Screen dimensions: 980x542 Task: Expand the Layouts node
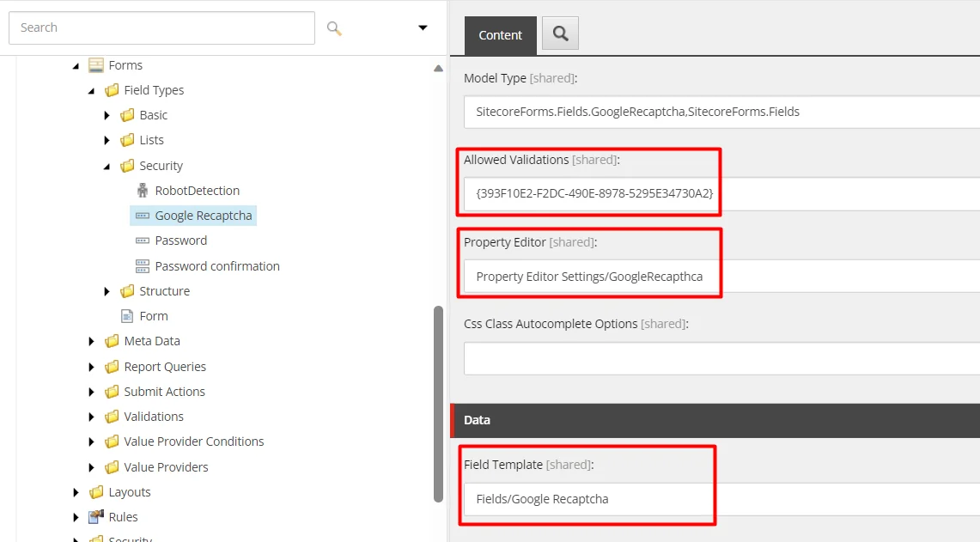[x=76, y=493]
